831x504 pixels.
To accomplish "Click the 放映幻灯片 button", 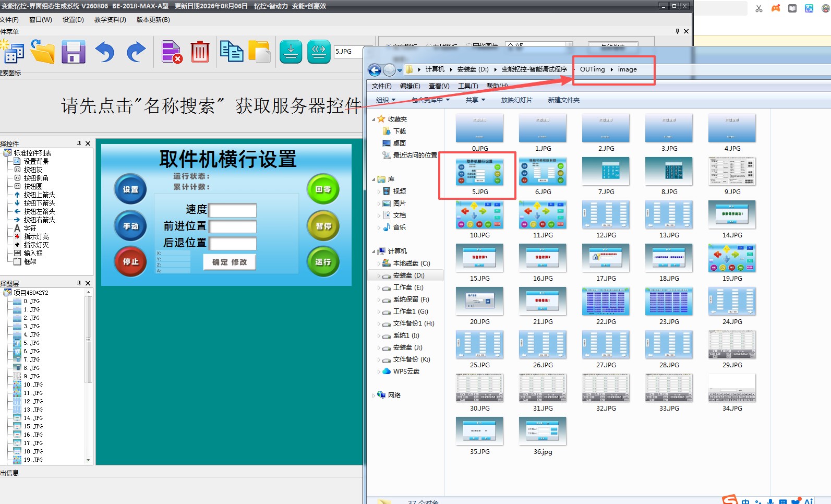I will click(516, 100).
